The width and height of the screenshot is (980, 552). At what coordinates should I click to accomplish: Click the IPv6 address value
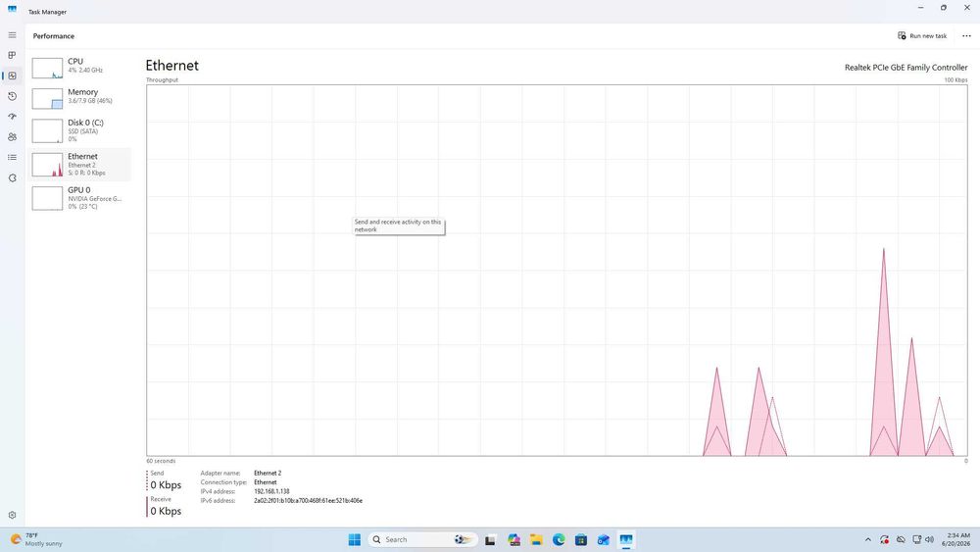point(308,501)
